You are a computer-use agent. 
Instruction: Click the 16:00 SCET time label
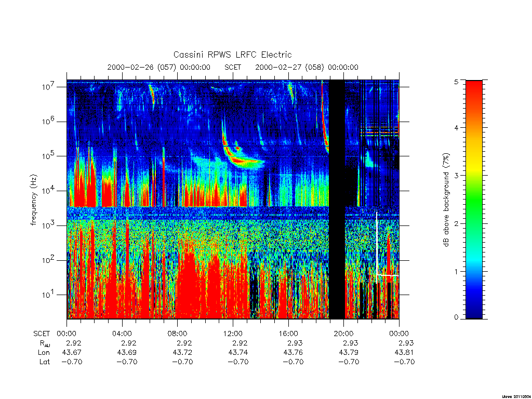288,334
